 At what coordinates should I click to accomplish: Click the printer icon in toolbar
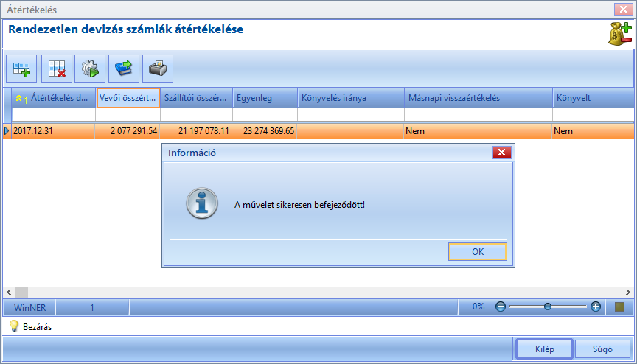pyautogui.click(x=158, y=69)
